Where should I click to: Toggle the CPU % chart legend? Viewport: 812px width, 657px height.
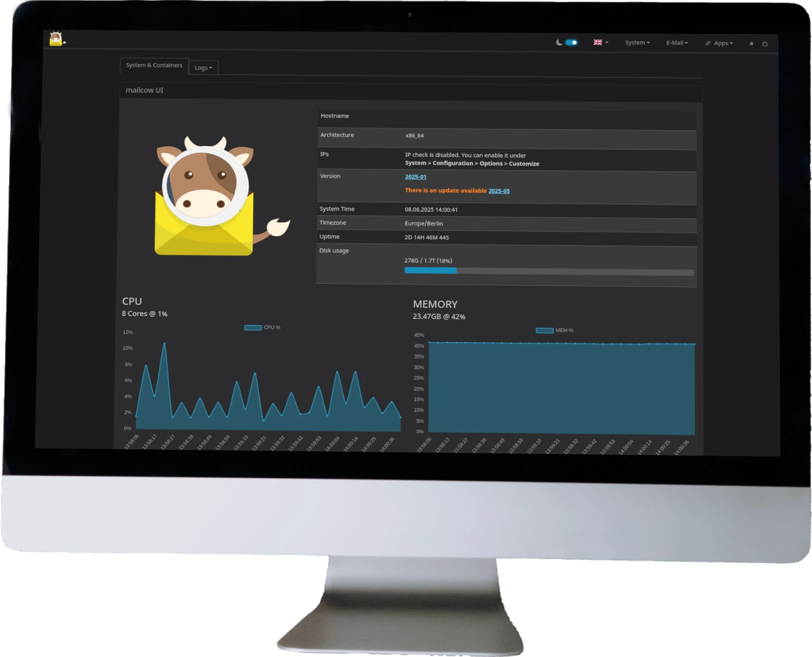pos(262,328)
